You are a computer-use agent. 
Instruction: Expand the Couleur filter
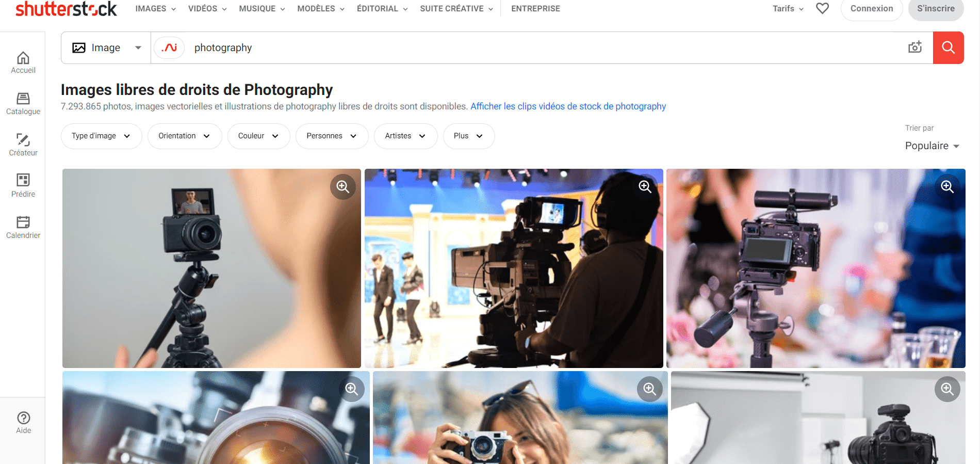pos(258,136)
